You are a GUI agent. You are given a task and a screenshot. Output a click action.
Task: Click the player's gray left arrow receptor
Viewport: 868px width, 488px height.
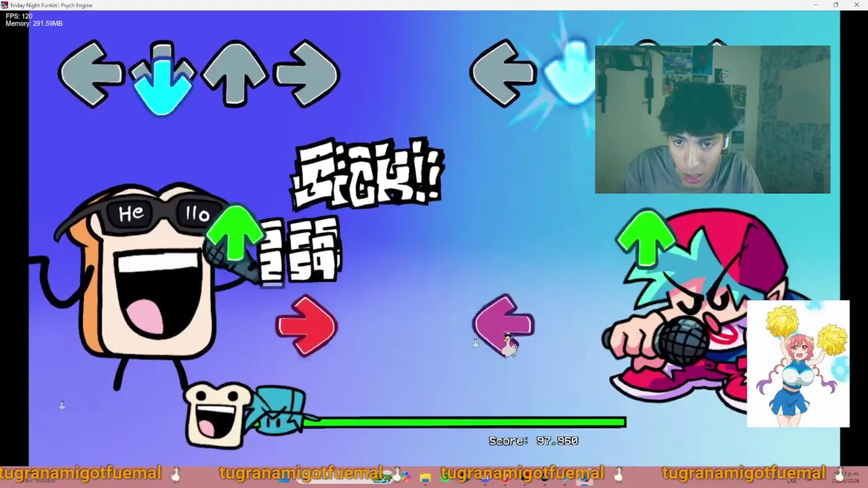tap(502, 73)
